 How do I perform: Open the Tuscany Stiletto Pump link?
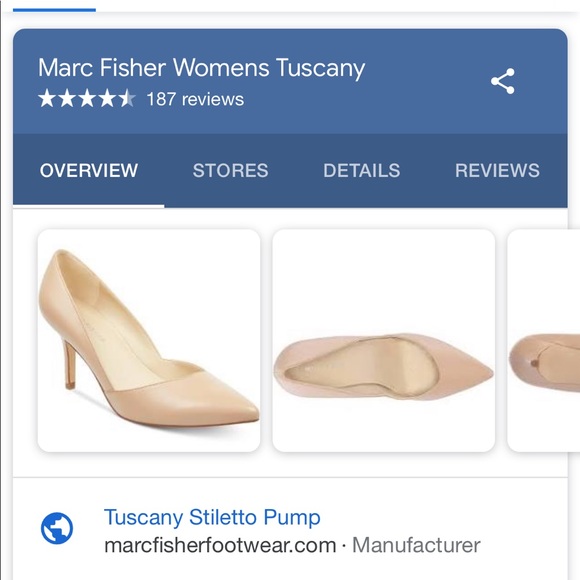coord(212,517)
